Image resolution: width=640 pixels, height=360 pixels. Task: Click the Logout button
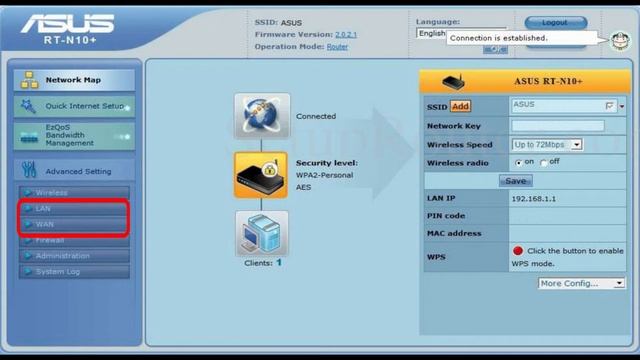pos(556,23)
